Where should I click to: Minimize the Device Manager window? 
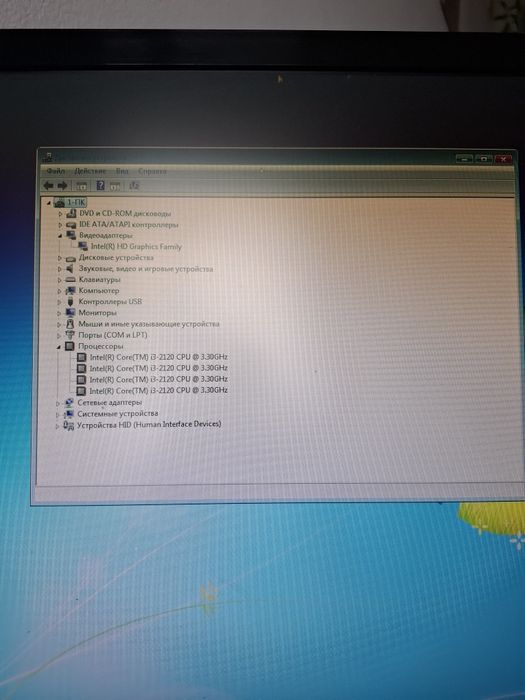[464, 159]
